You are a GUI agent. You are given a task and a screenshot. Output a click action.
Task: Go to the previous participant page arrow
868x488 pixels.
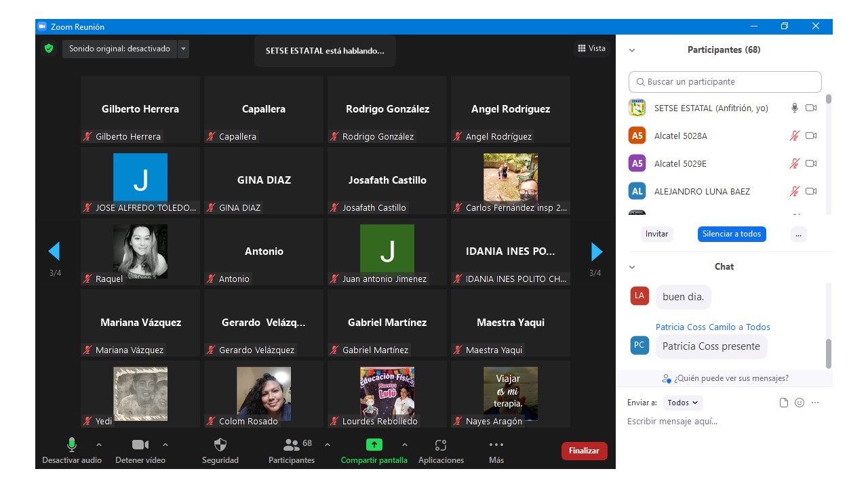coord(54,251)
